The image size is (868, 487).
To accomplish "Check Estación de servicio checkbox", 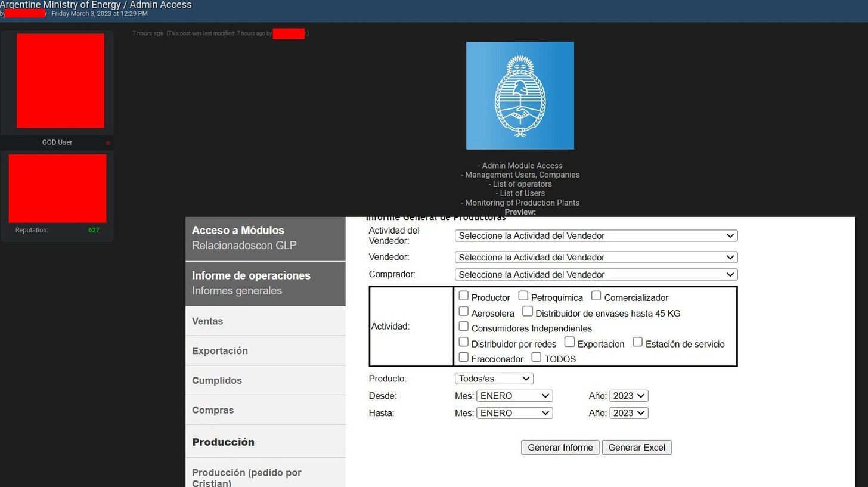I will click(637, 342).
